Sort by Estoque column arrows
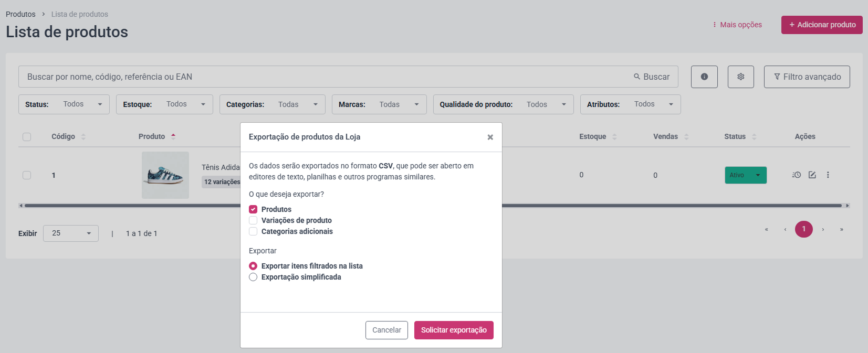The height and width of the screenshot is (353, 868). coord(614,136)
